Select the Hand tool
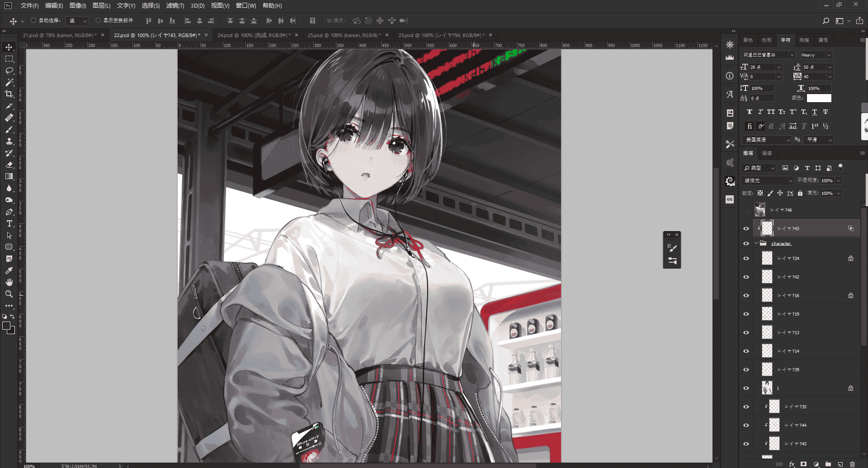868x468 pixels. tap(9, 282)
